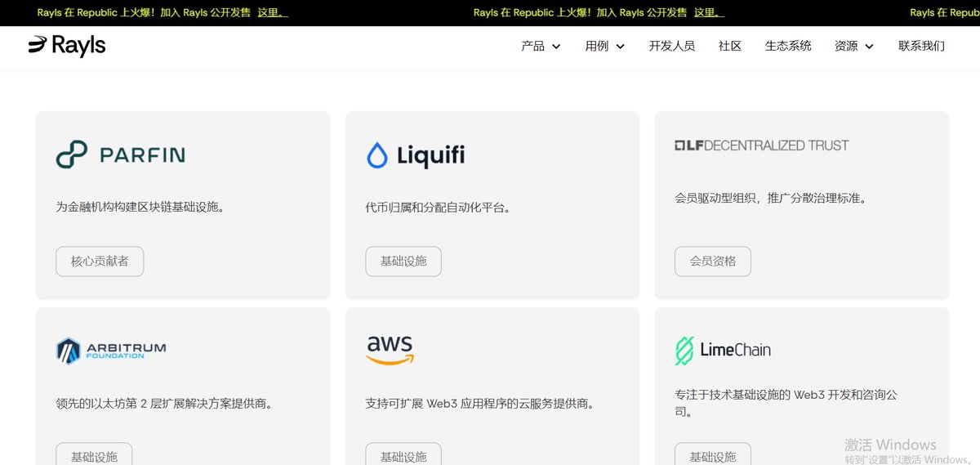Open the 社区 menu item
Screen dimensions: 980x465
[729, 46]
